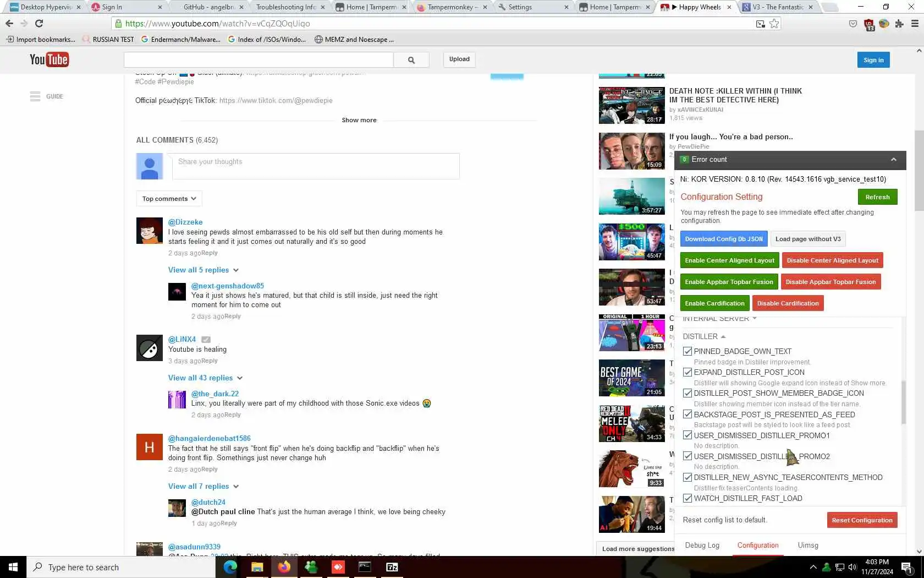This screenshot has height=578, width=924.
Task: Switch to Firefox in the taskbar
Action: point(284,567)
